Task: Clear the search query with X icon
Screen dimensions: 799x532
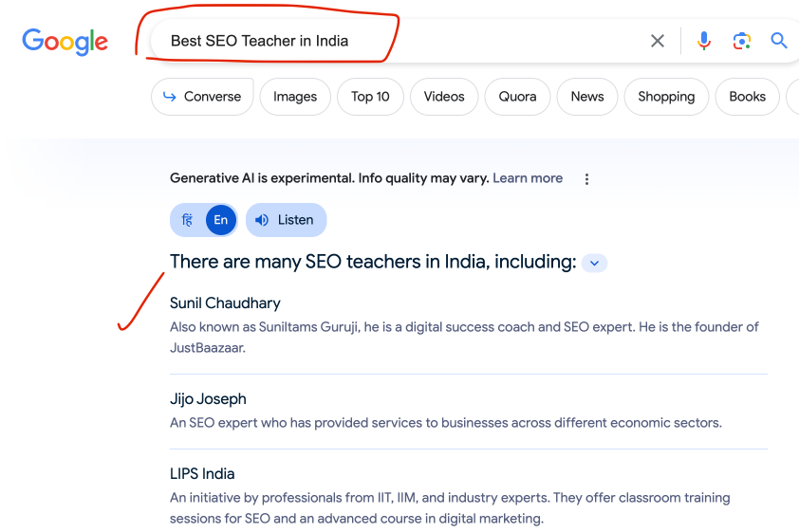Action: [658, 41]
